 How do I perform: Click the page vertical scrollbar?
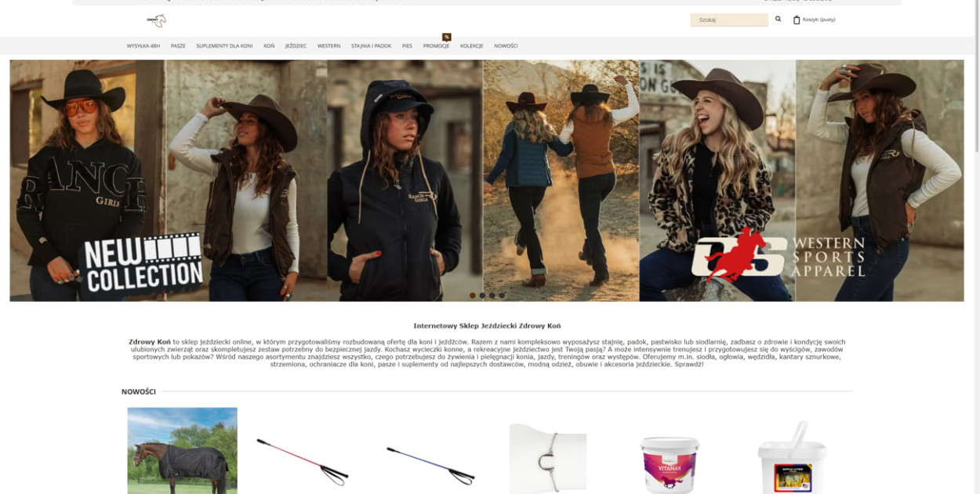[x=975, y=78]
